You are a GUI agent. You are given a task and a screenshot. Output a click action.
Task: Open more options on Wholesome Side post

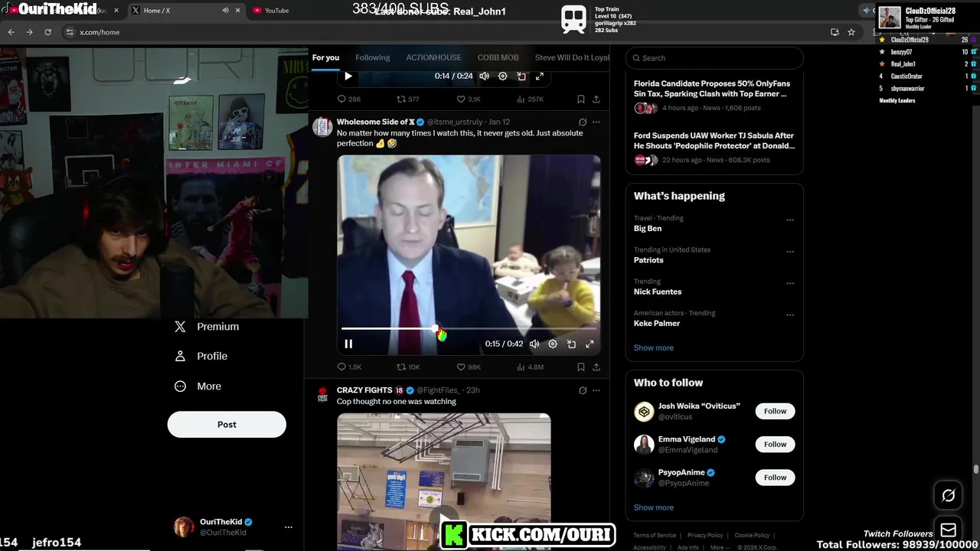[596, 122]
